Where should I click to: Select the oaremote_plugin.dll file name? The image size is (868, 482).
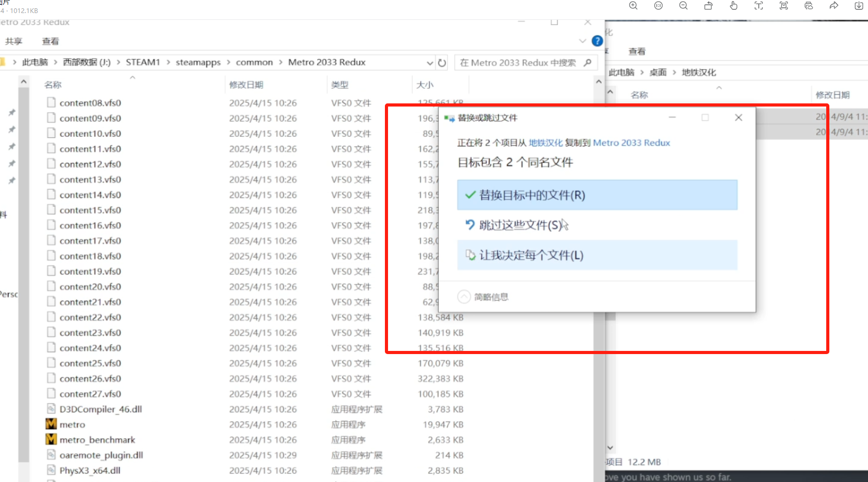click(101, 455)
